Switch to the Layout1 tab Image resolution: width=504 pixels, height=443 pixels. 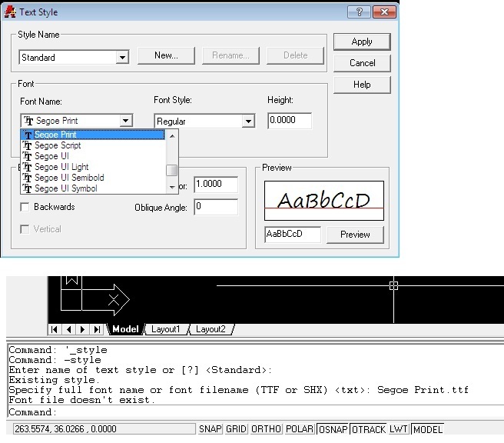(x=165, y=329)
